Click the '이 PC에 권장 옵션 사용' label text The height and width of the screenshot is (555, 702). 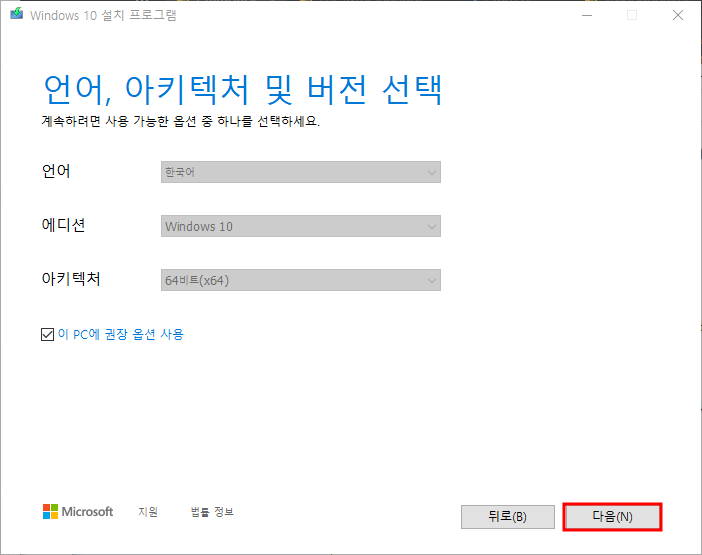click(x=121, y=334)
